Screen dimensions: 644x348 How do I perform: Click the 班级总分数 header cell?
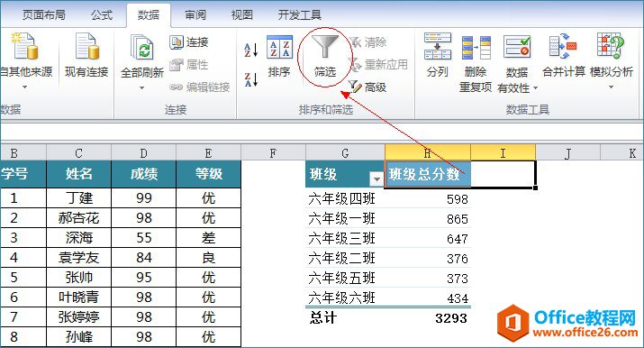coord(428,174)
